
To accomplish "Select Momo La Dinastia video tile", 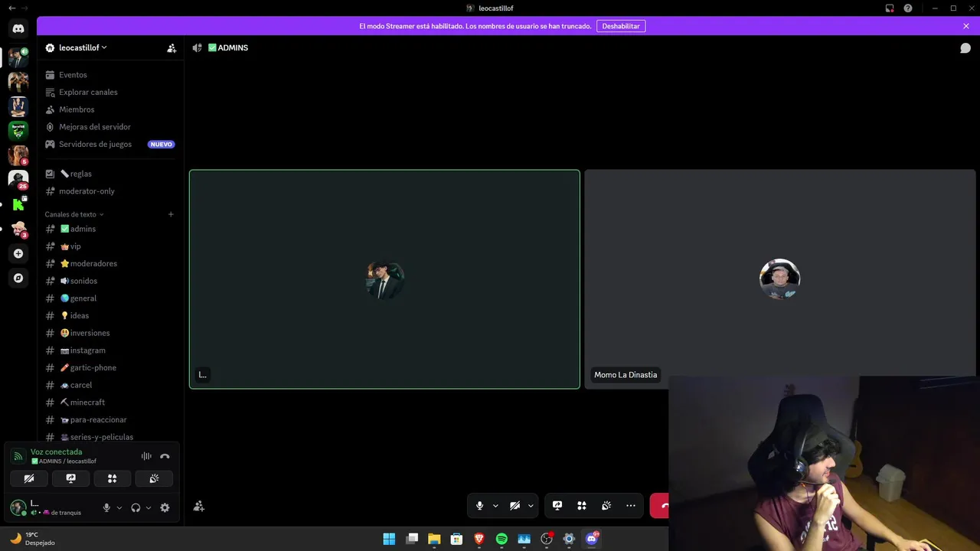I will (779, 279).
